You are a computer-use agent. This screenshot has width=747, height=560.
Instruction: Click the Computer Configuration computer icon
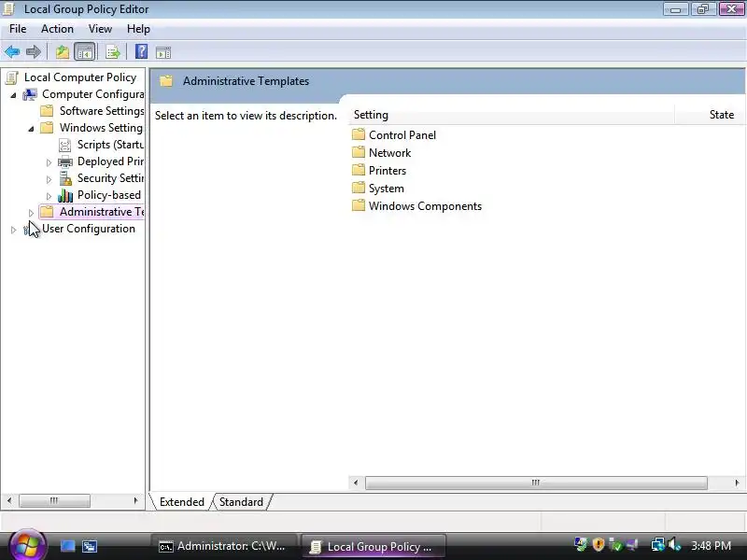pos(30,94)
